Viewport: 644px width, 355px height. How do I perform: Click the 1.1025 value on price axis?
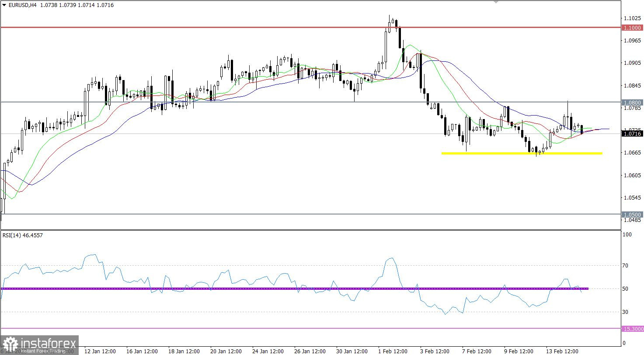click(633, 18)
